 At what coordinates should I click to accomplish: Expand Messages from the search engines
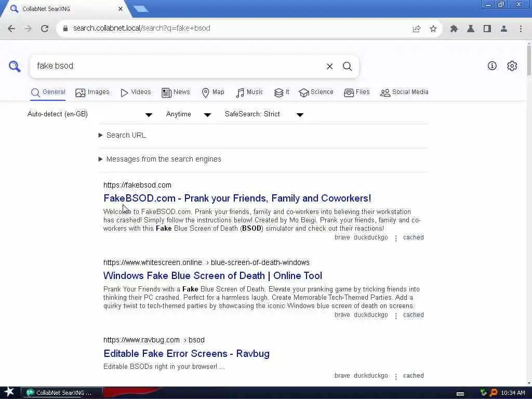(x=159, y=159)
